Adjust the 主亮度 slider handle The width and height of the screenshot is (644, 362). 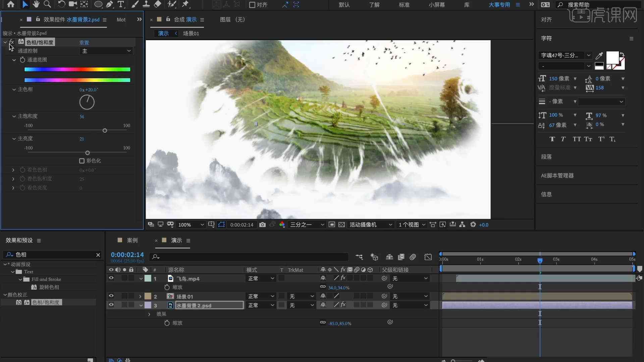87,153
